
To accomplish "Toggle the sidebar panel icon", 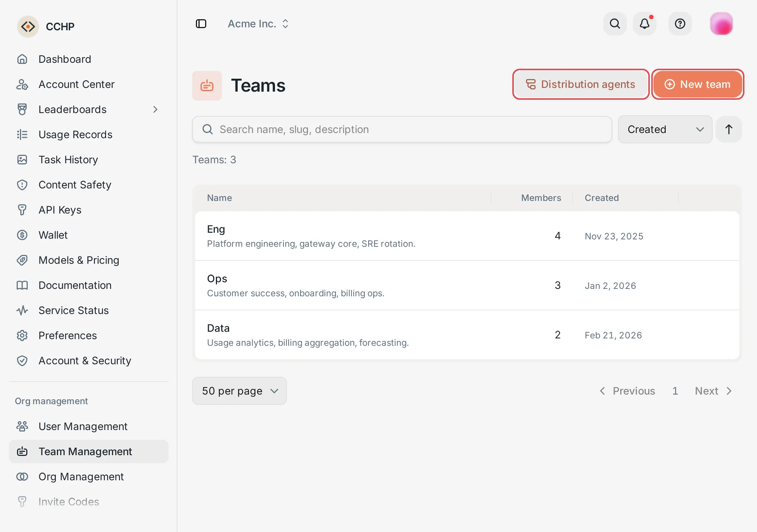I will click(x=201, y=24).
